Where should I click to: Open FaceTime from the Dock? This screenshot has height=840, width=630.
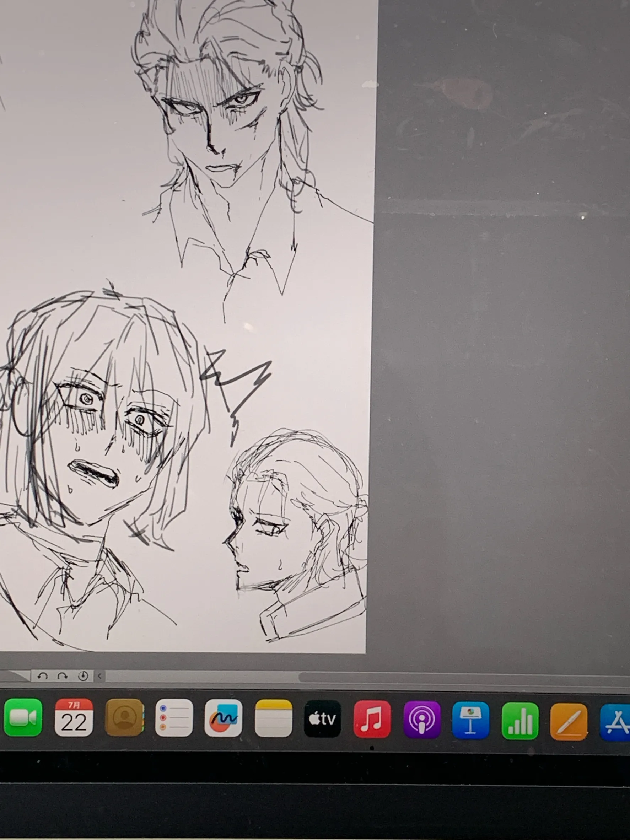point(23,717)
